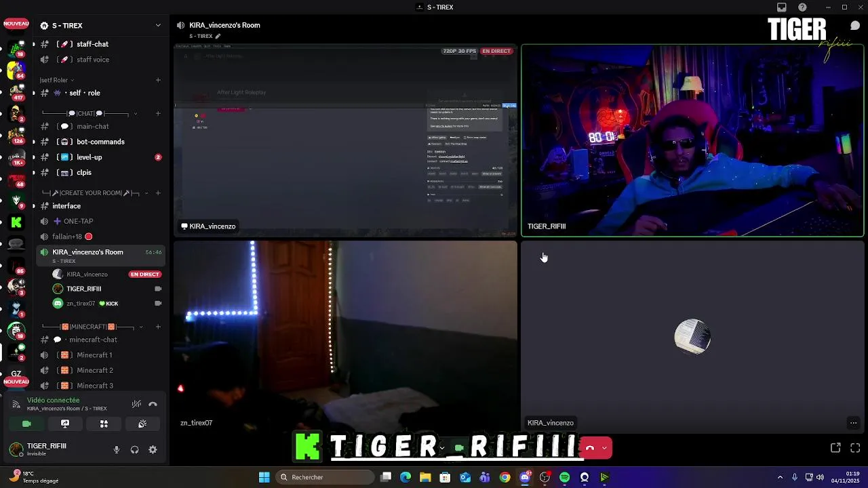Click the Rechercher taskbar search box
The image size is (868, 488).
point(325,477)
